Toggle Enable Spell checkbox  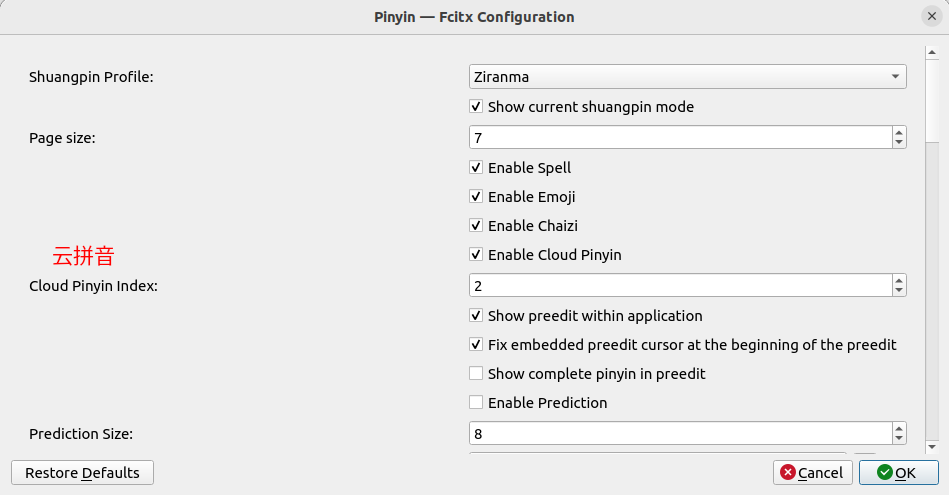pos(476,168)
